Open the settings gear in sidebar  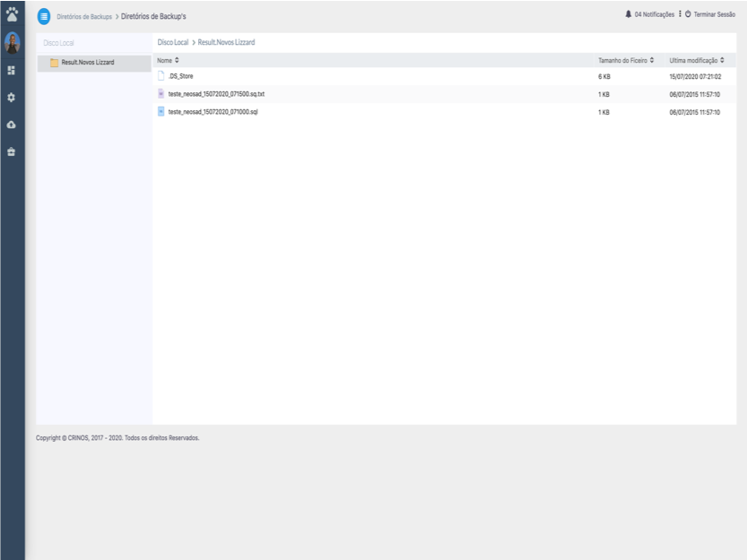(12, 97)
